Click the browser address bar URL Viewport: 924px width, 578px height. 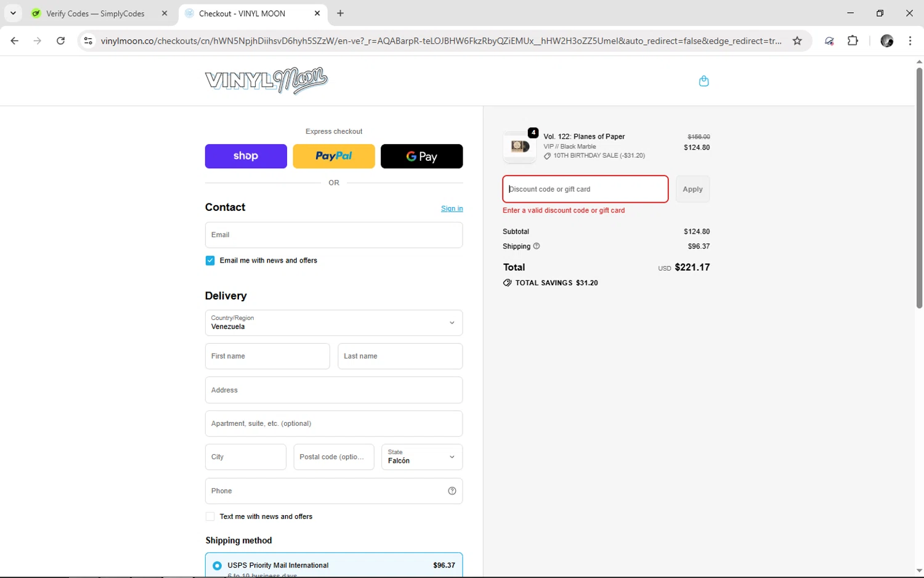click(x=440, y=41)
